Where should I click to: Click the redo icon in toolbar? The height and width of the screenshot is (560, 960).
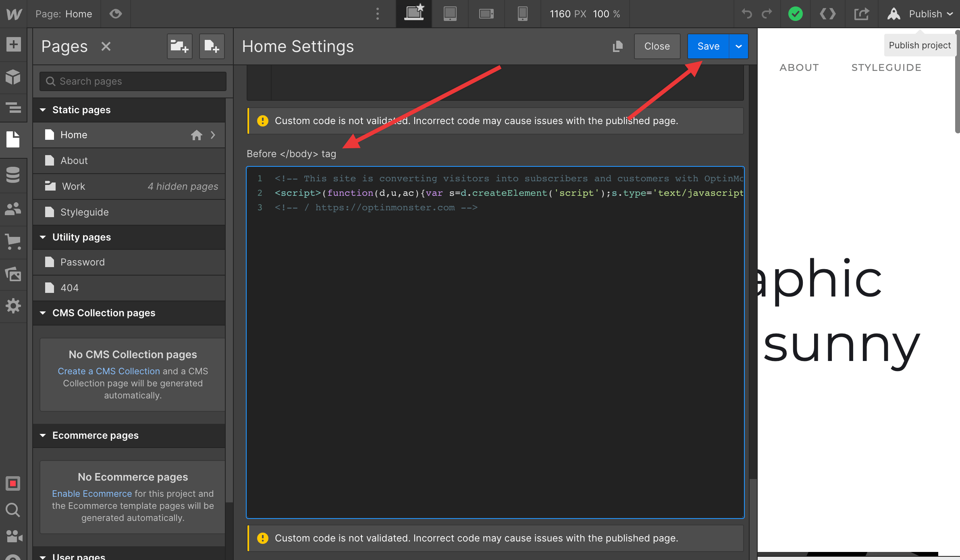pyautogui.click(x=766, y=13)
